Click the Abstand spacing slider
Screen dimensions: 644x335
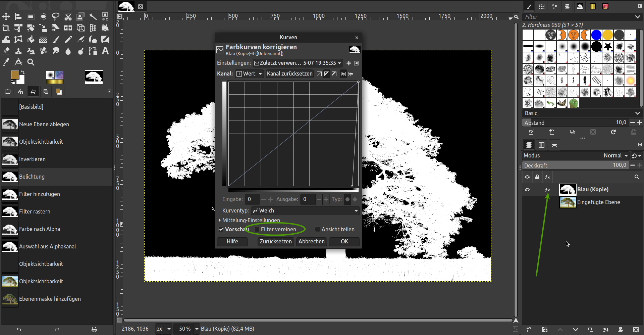point(575,123)
